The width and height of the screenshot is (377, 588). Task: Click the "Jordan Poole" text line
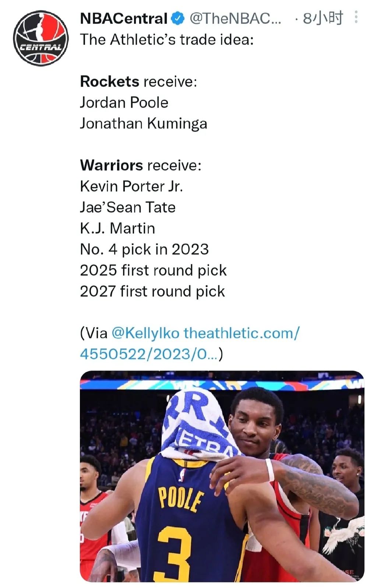pos(124,102)
